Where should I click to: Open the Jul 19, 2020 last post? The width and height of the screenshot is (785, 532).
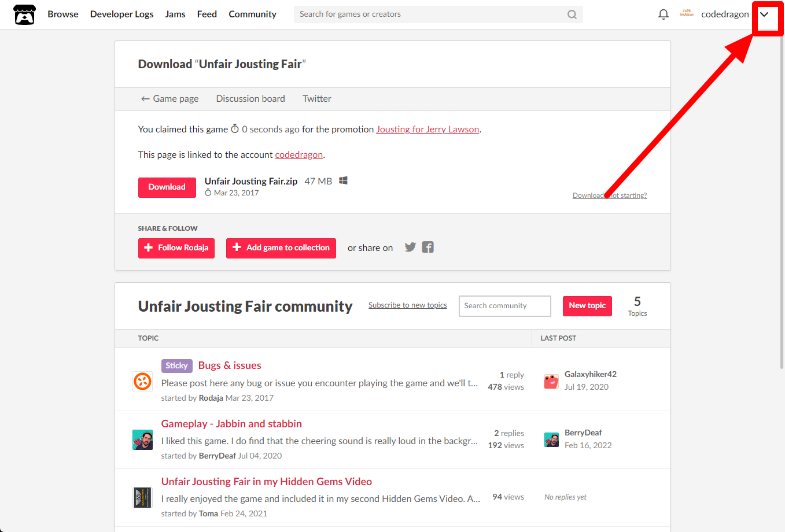pos(587,387)
